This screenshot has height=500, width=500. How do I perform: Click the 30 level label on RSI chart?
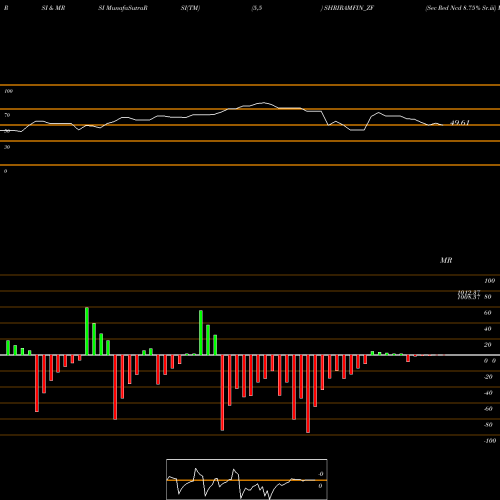7,147
